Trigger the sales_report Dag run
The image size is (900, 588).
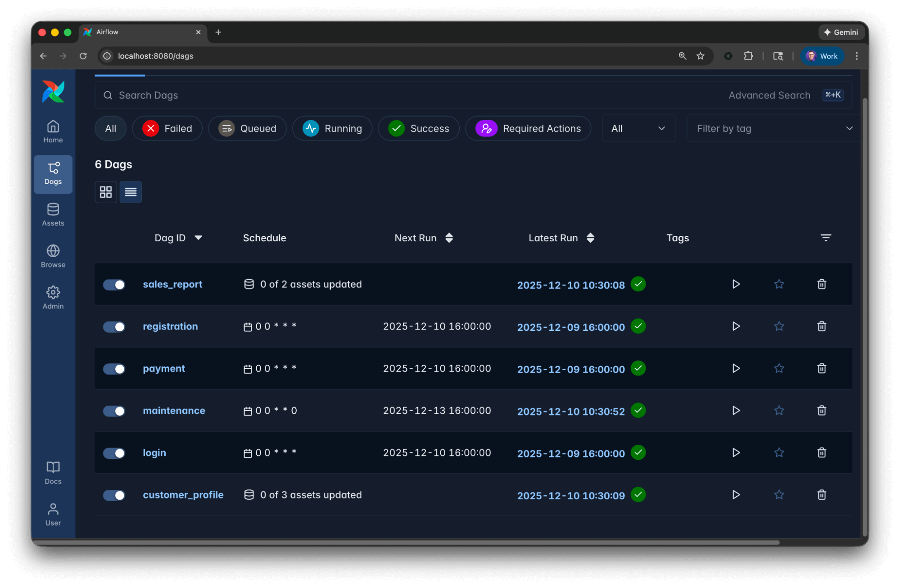[x=736, y=284]
